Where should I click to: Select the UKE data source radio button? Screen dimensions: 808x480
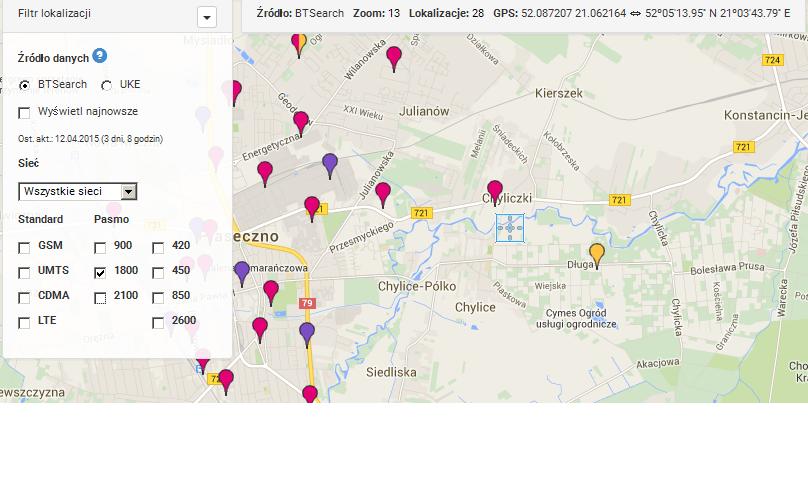coord(107,86)
